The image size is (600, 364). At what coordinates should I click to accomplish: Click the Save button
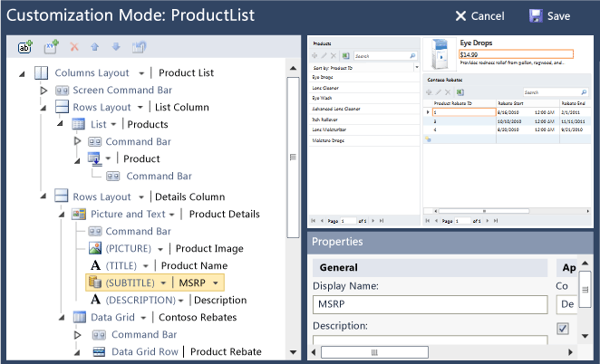tap(549, 15)
